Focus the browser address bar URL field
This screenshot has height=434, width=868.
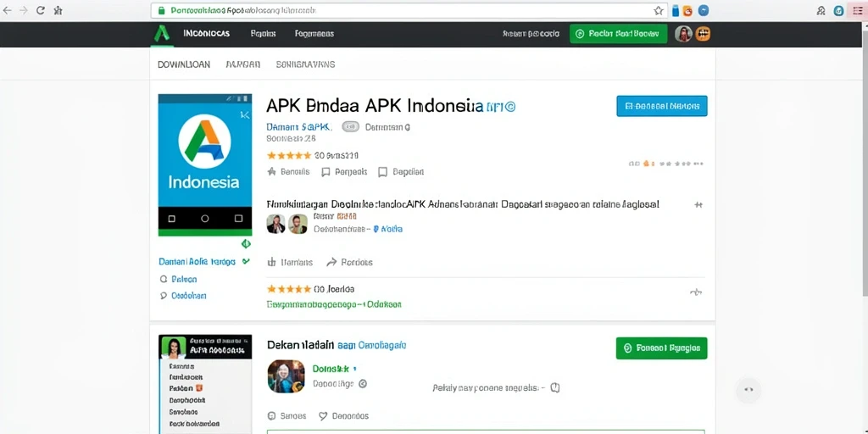pos(409,10)
